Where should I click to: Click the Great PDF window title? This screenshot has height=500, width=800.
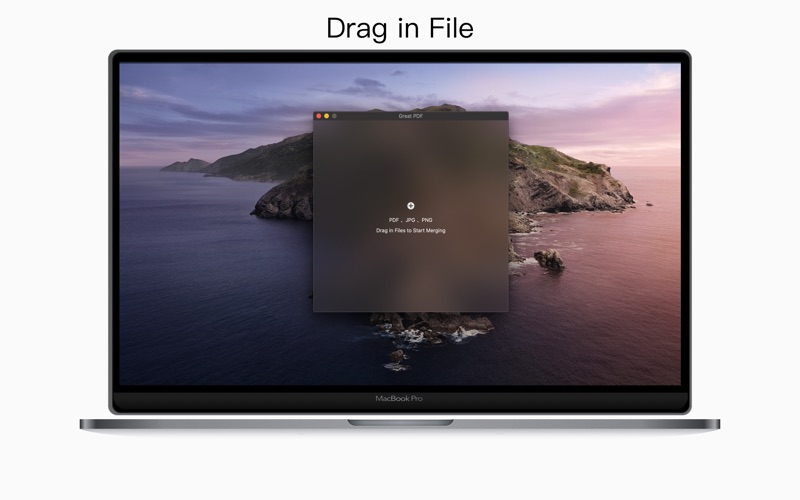(411, 116)
